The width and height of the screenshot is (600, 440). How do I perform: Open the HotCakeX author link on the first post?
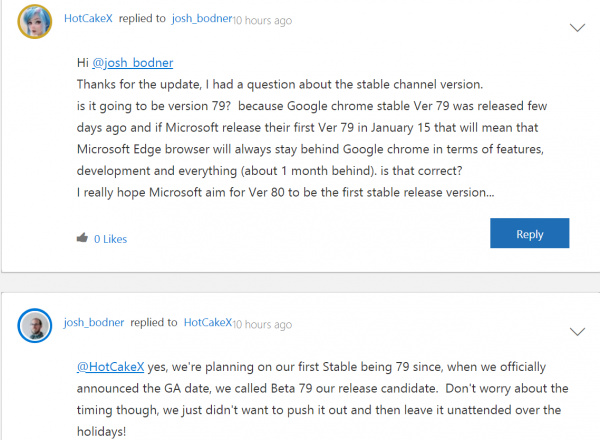(88, 18)
